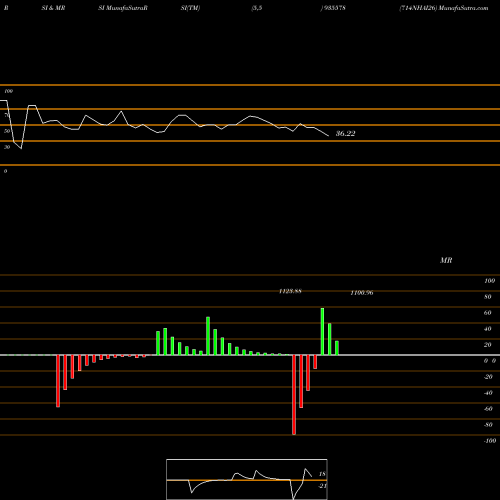This screenshot has height=500, width=500.
Task: Click the RSI value label 36.22
Action: point(345,134)
